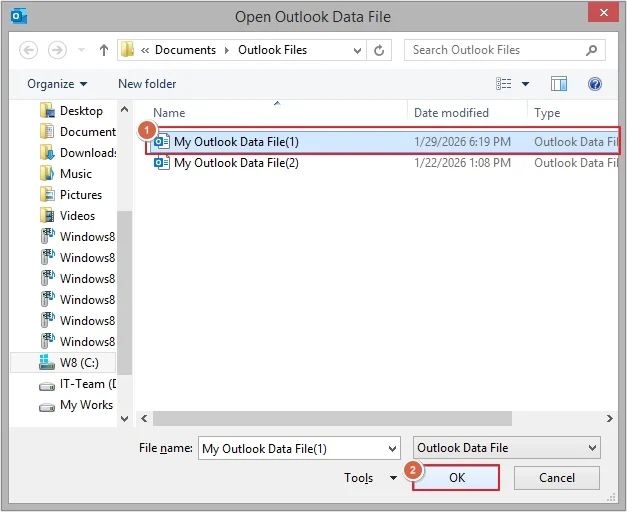Click the Videos folder icon
627x512 pixels.
pos(47,215)
